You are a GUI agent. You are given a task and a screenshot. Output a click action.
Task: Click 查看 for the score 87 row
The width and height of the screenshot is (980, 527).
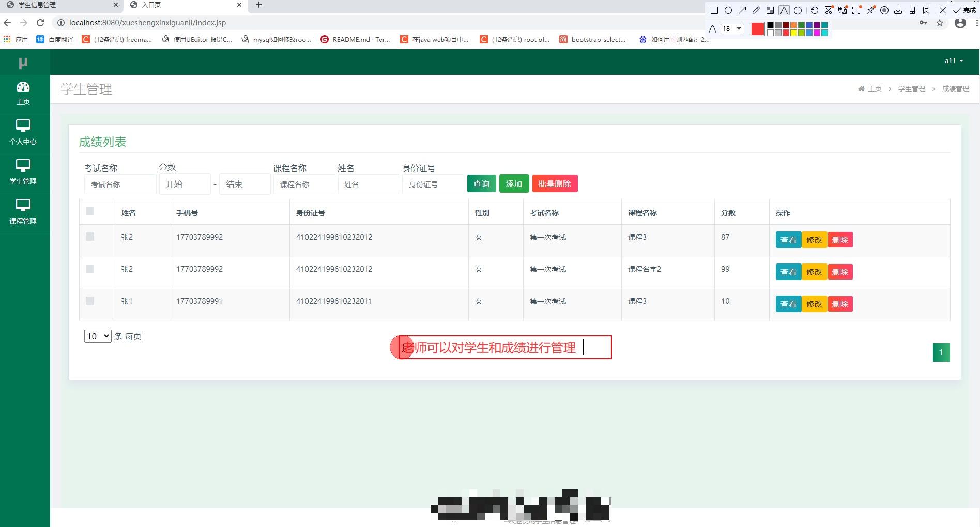pyautogui.click(x=788, y=240)
